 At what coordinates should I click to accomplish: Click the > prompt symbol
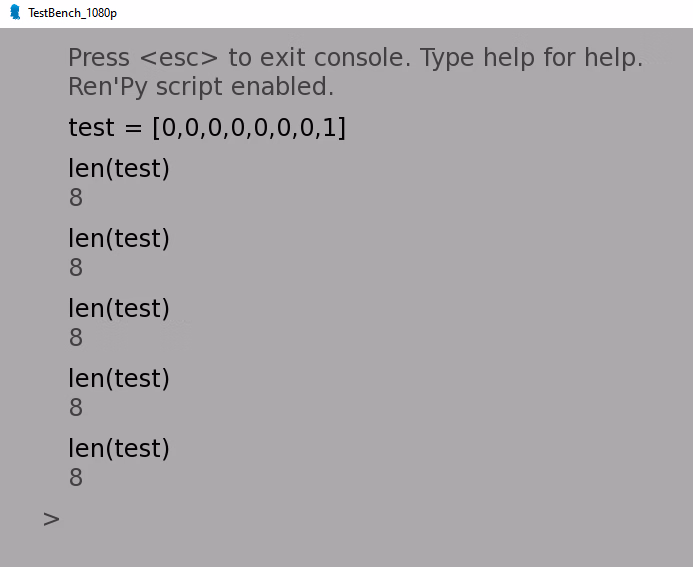click(51, 519)
